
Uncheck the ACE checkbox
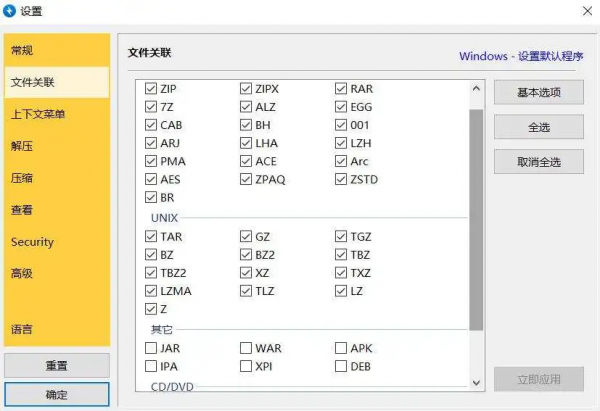[x=246, y=161]
